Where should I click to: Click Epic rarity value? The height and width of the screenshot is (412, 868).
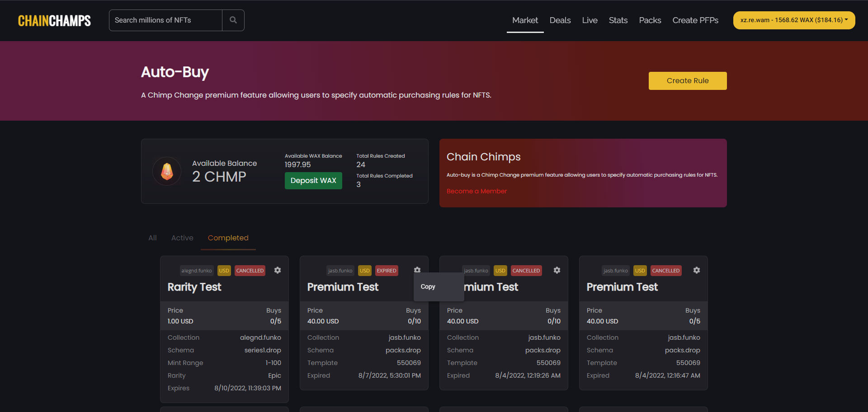pos(274,375)
